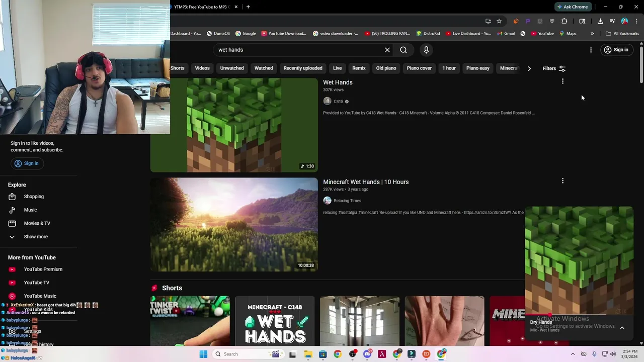Open the C418 channel name
Screen dimensions: 644x362
[338, 102]
